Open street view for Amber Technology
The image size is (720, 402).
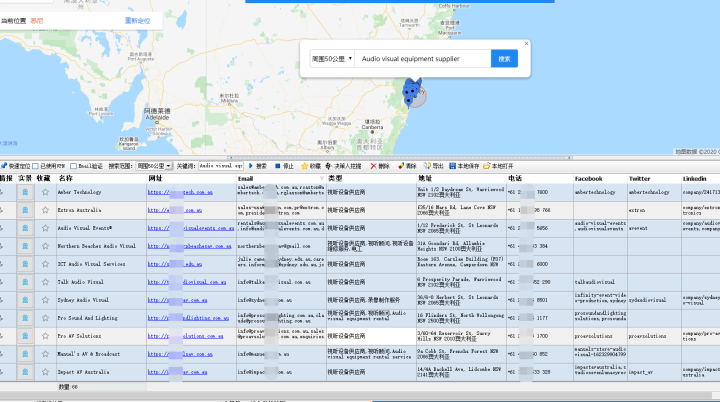(x=25, y=192)
